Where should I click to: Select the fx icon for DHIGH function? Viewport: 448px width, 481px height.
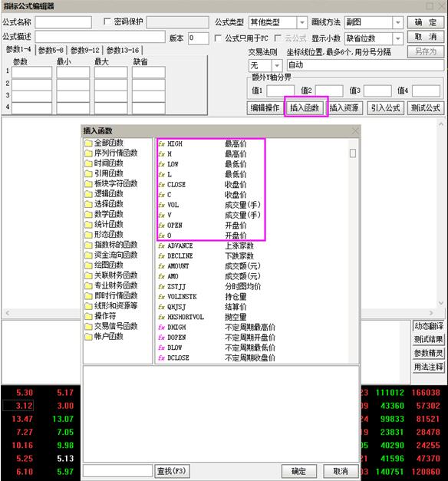tap(162, 328)
